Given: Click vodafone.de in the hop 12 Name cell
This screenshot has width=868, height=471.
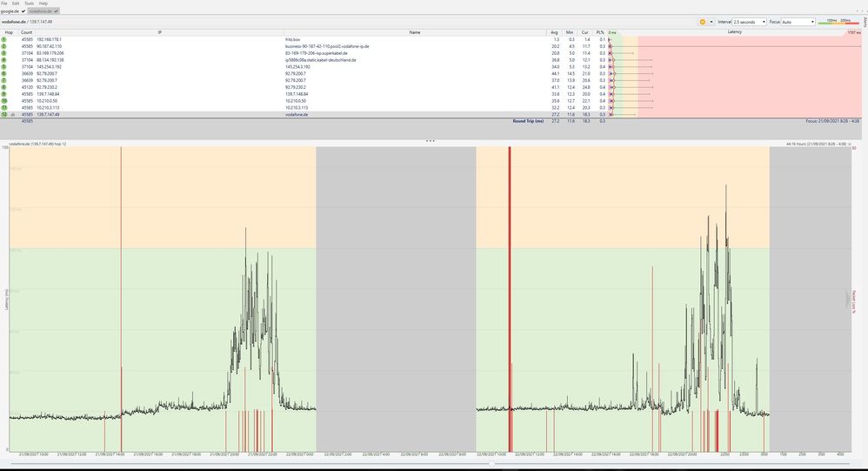Looking at the screenshot, I should pos(297,115).
